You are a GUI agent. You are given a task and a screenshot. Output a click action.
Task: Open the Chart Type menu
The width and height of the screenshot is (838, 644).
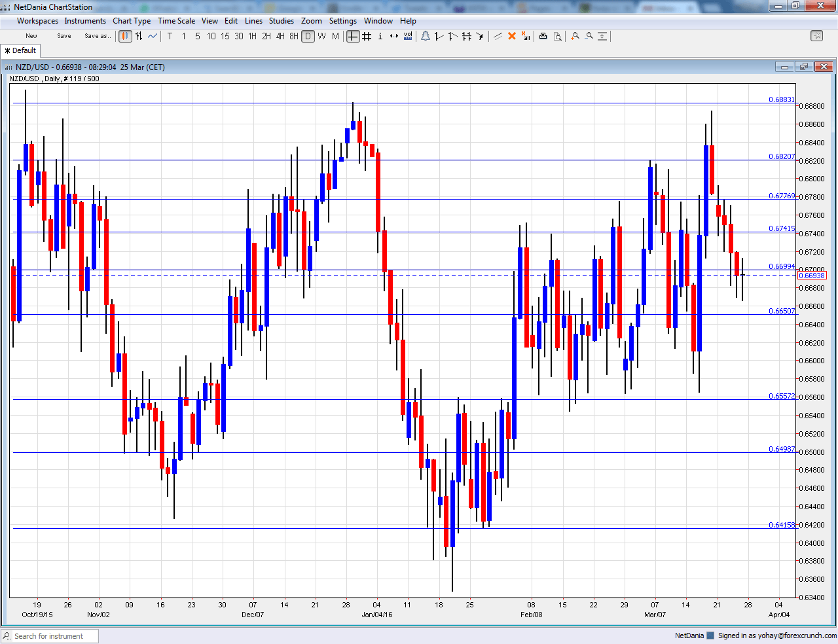pos(132,20)
